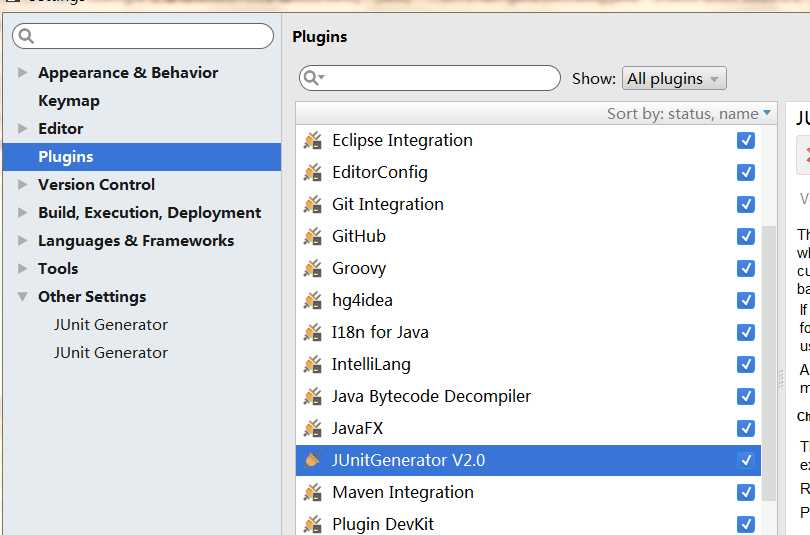Image resolution: width=810 pixels, height=535 pixels.
Task: Expand the Version Control node
Action: point(22,184)
